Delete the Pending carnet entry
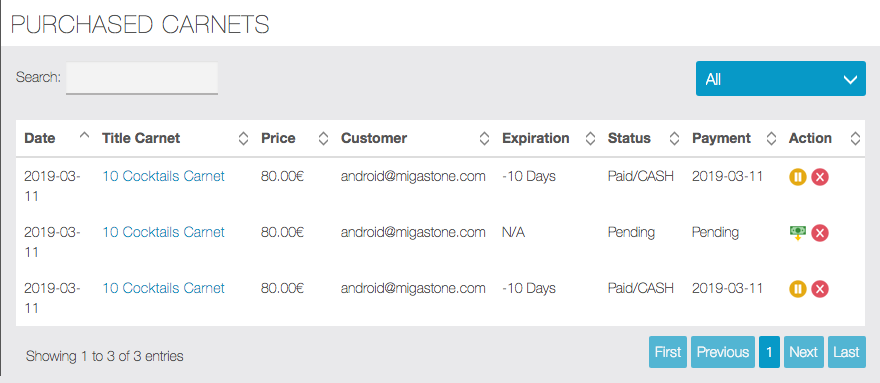Viewport: 880px width, 383px height. [820, 232]
